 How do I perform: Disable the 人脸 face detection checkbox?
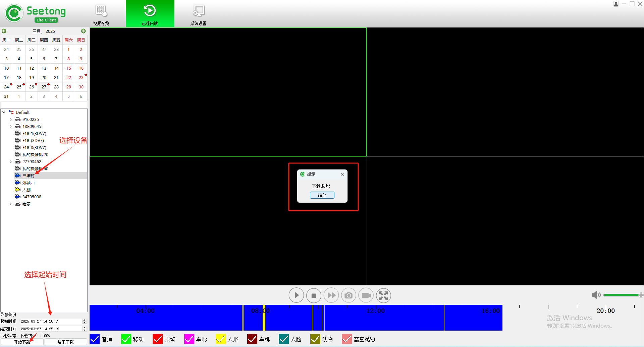(x=284, y=339)
